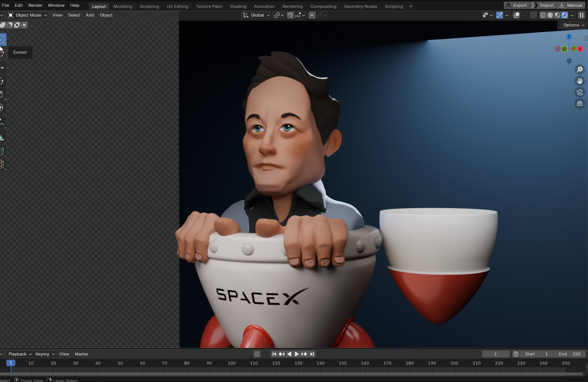This screenshot has height=382, width=588.
Task: Pause viewport render button
Action: [582, 15]
